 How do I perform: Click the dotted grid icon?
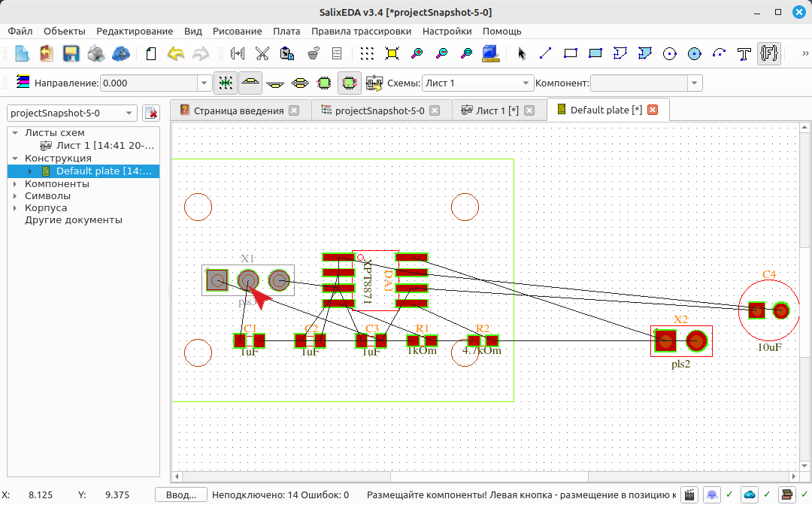(x=367, y=53)
